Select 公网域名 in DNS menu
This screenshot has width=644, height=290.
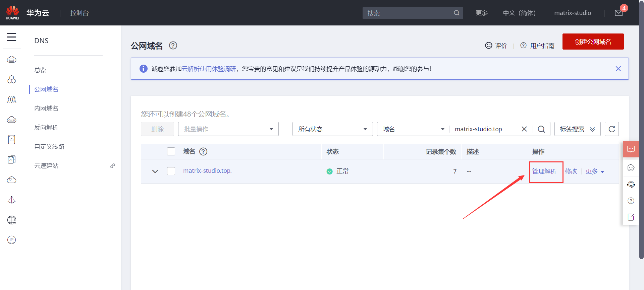(x=46, y=89)
